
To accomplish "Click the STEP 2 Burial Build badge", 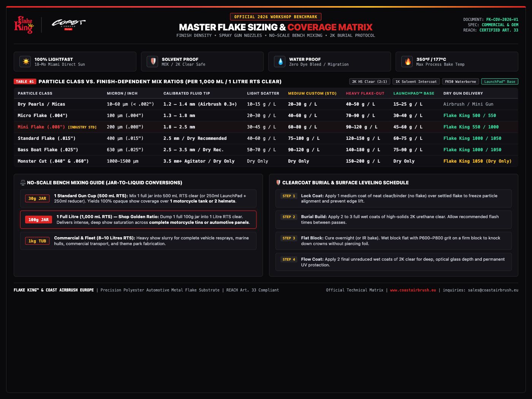I will (x=289, y=217).
